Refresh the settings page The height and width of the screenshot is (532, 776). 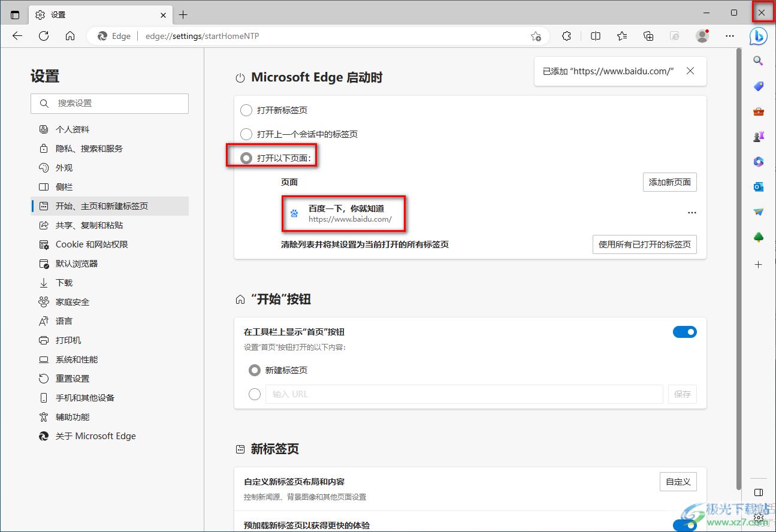pos(44,36)
